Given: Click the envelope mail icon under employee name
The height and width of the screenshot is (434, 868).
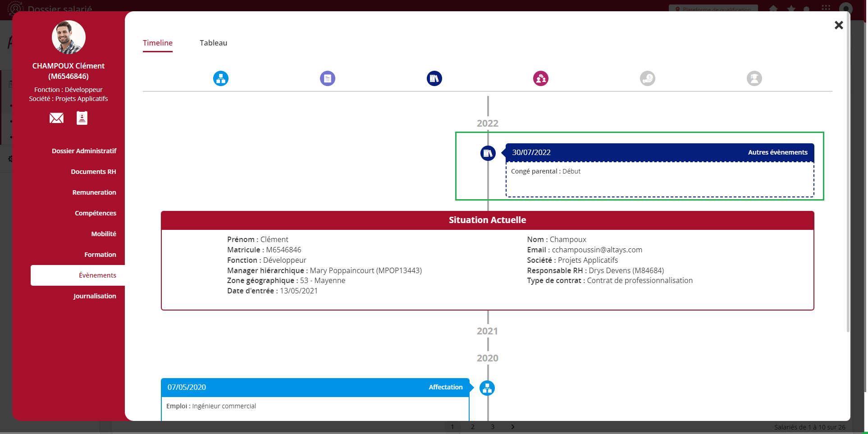Looking at the screenshot, I should tap(56, 118).
